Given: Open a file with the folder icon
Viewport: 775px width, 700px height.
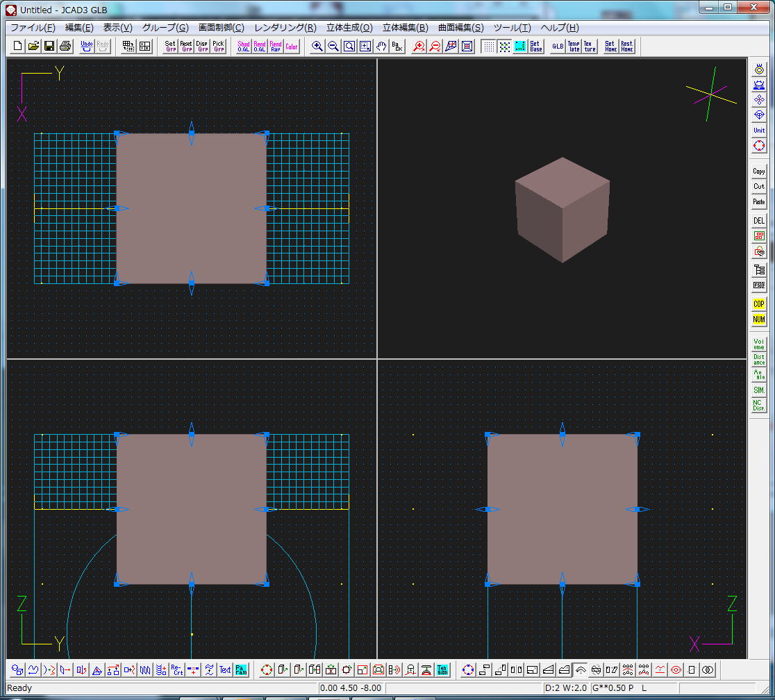Looking at the screenshot, I should (x=33, y=47).
